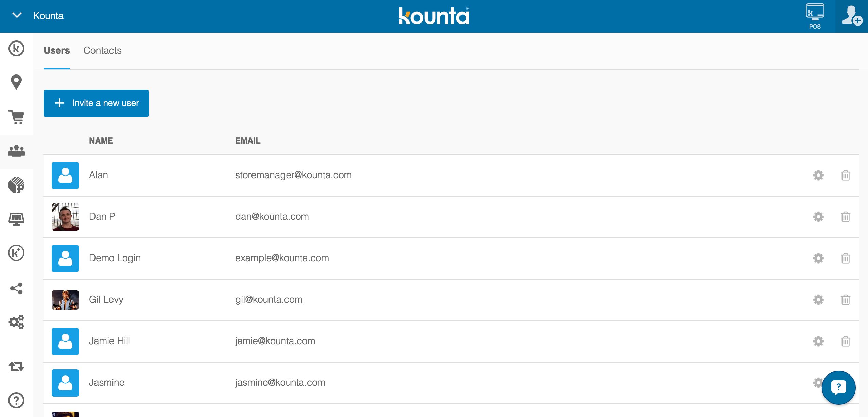Delete Jamie Hill with trash icon

coord(846,341)
